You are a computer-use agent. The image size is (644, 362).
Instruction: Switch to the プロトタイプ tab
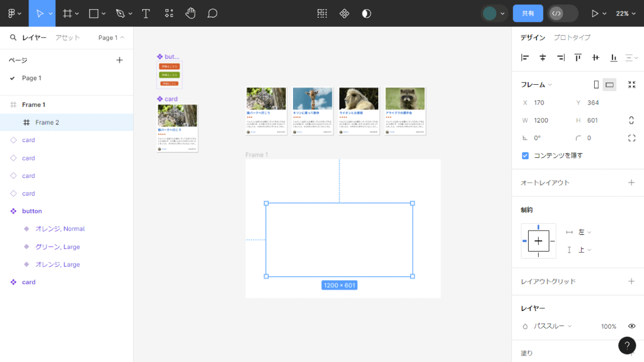572,38
